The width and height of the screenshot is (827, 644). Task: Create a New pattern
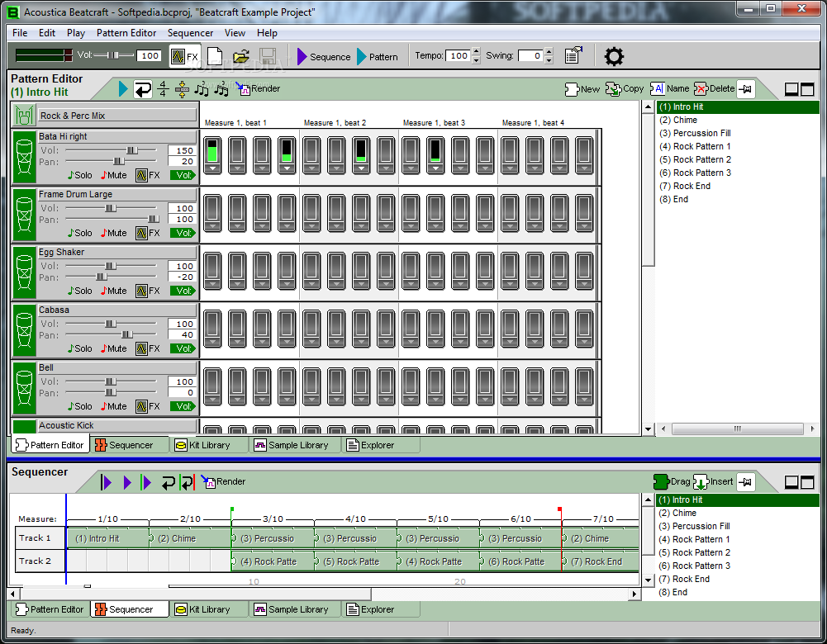[582, 89]
